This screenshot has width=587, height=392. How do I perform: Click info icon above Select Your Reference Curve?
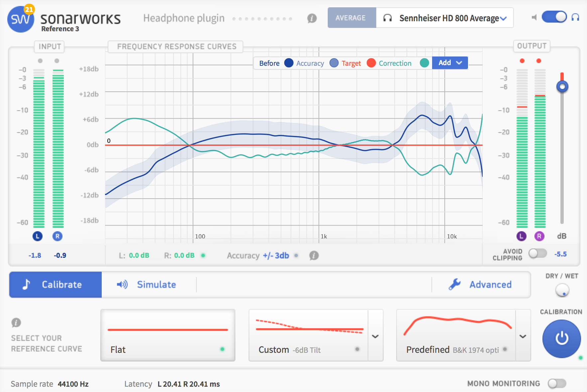[x=16, y=323]
